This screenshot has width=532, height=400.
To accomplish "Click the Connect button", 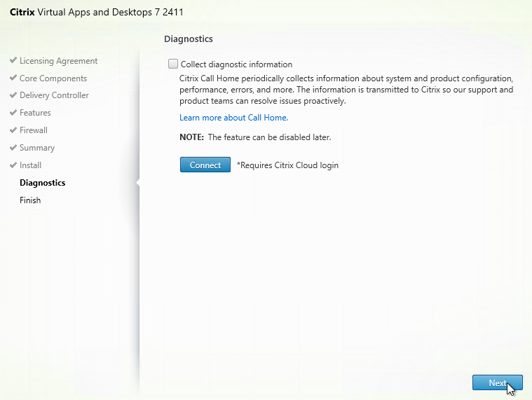I will pos(205,165).
